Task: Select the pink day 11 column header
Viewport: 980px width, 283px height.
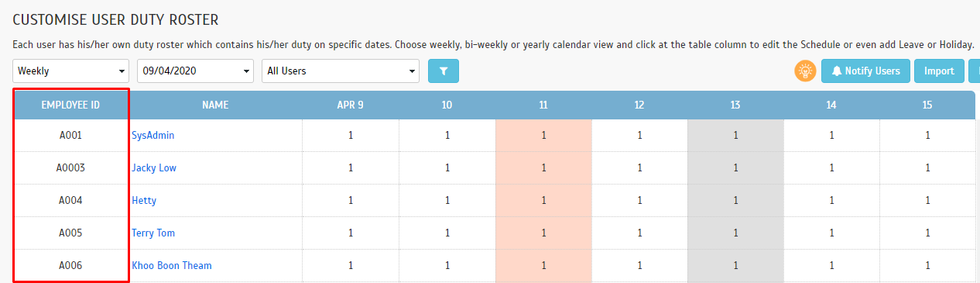Action: point(543,105)
